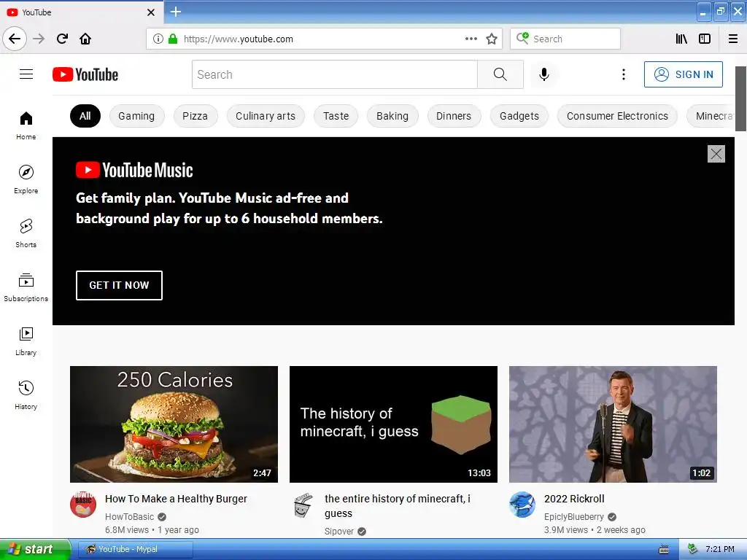The height and width of the screenshot is (560, 747).
Task: Click the YouTube Music logo in banner
Action: (x=134, y=170)
